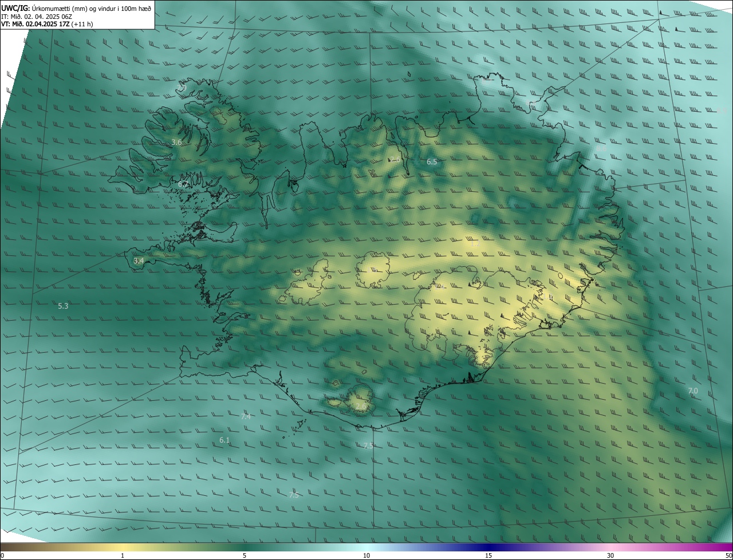Click the '1' tick on the color scale
733x560 pixels.
(x=123, y=555)
